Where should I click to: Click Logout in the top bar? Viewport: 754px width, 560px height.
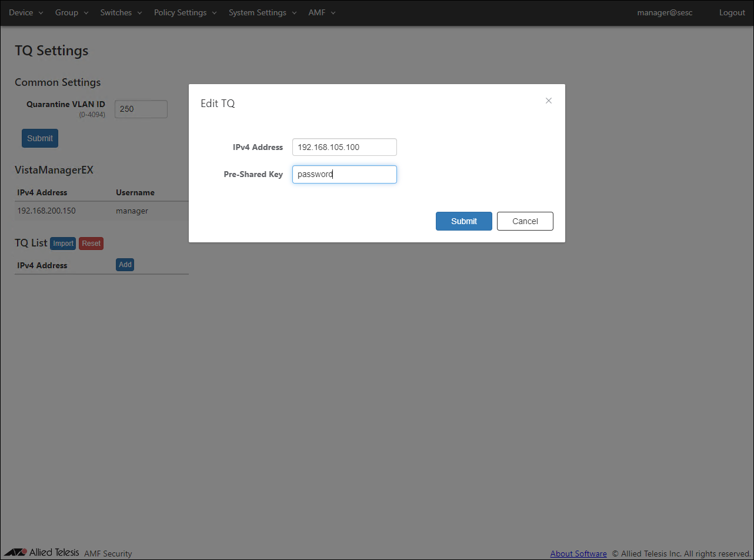coord(732,12)
